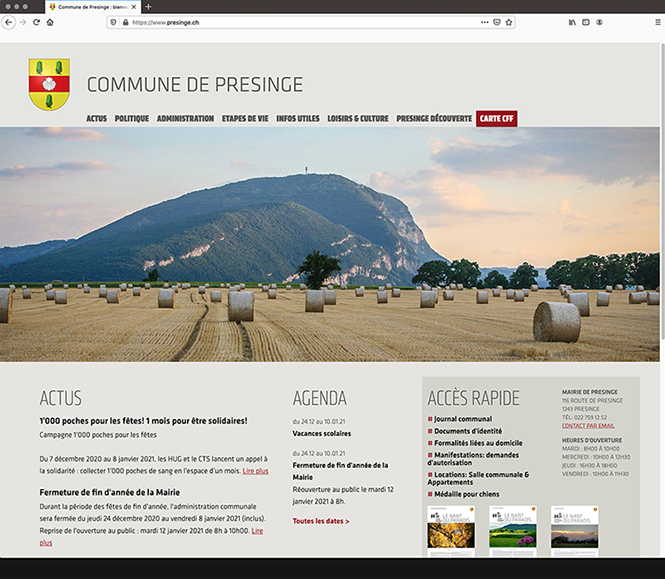Open the ACTUS navigation menu
Screen dimensions: 665x580
point(96,119)
